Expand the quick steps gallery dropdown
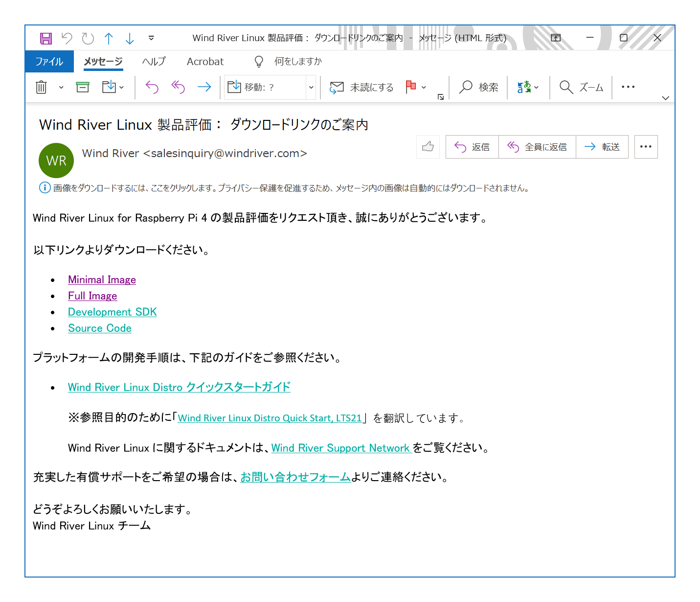This screenshot has width=700, height=602. coord(311,88)
